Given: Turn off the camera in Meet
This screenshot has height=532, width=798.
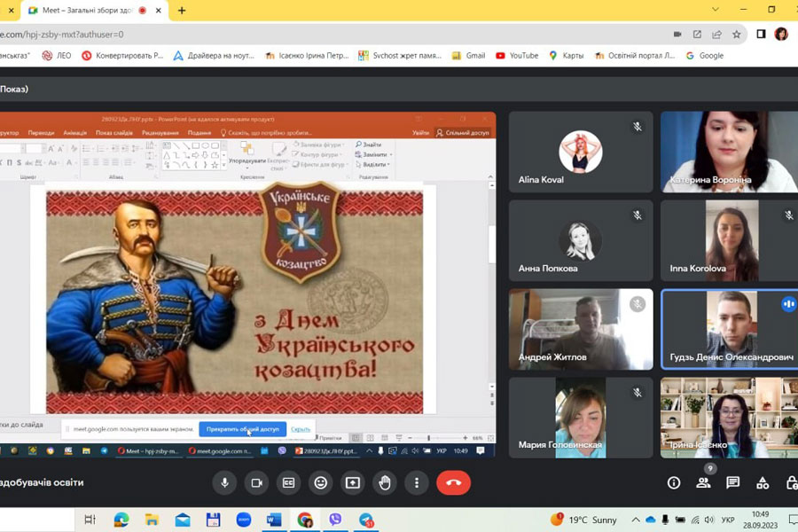Looking at the screenshot, I should (256, 482).
